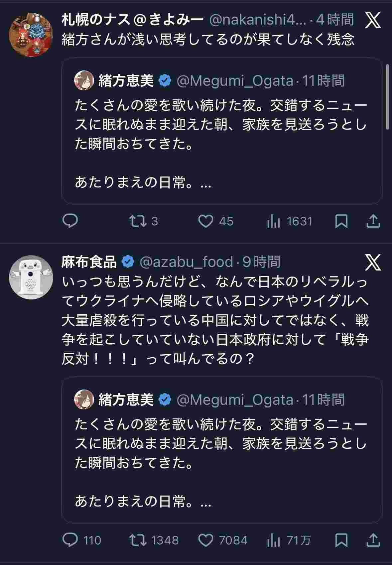Open the @nakanishi4 handle link
Viewport: 392px width, 565px height.
(257, 20)
